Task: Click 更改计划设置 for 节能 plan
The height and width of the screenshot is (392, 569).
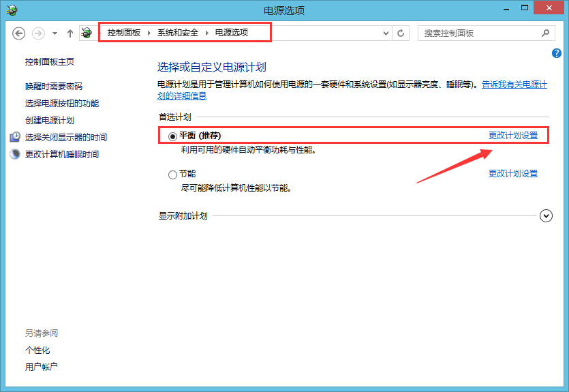Action: pos(512,174)
